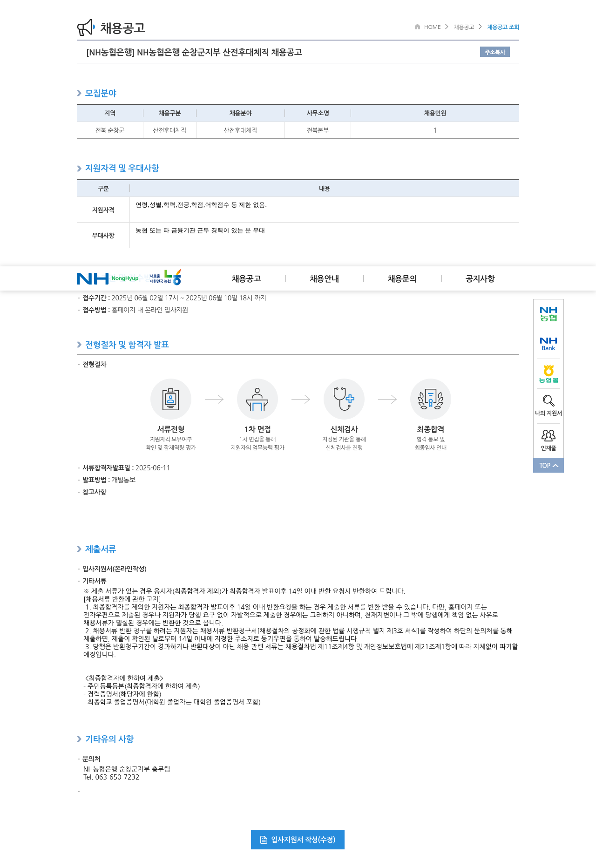This screenshot has width=596, height=868.
Task: Click the chevron beside 전형절차 및 합격자 발표
Action: tap(79, 345)
